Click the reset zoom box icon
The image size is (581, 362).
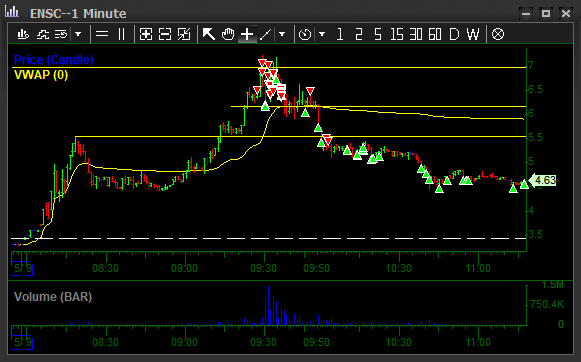pos(184,34)
